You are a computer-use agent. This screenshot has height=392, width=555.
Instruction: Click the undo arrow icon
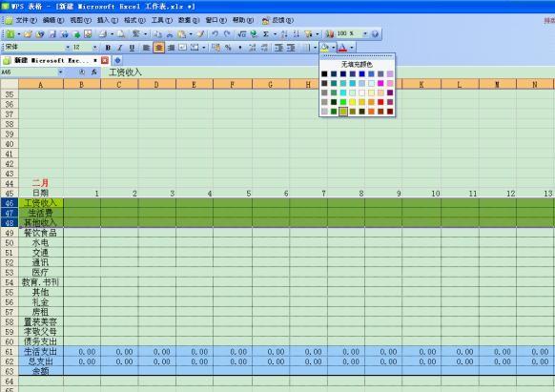pos(215,34)
